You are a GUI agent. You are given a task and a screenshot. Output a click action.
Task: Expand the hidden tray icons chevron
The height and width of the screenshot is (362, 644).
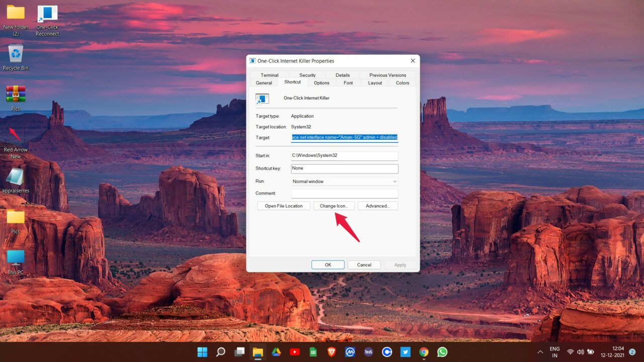[x=540, y=352]
